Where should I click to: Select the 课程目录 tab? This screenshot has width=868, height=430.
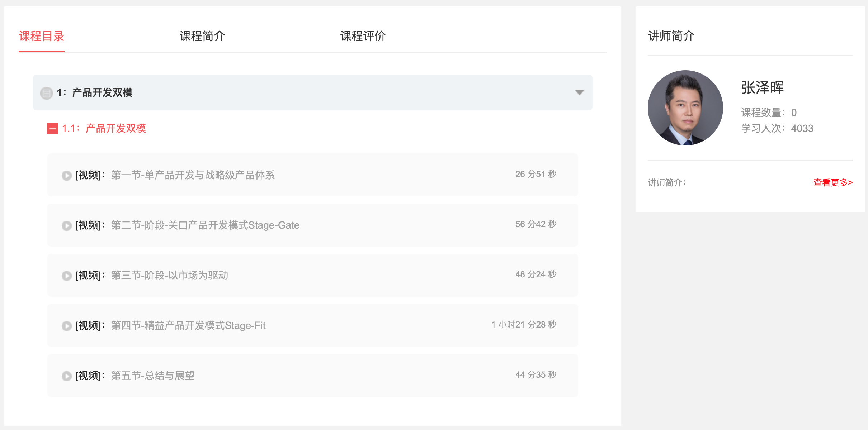coord(42,36)
